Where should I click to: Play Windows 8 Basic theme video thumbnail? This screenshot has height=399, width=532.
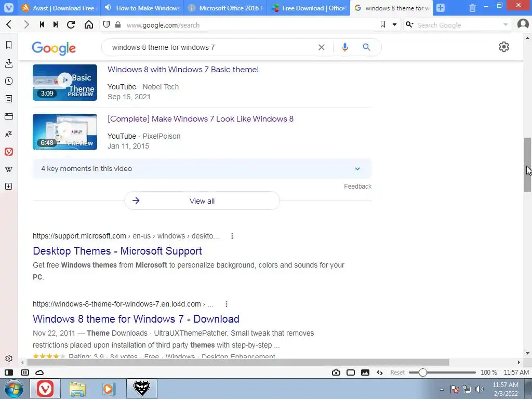click(65, 83)
